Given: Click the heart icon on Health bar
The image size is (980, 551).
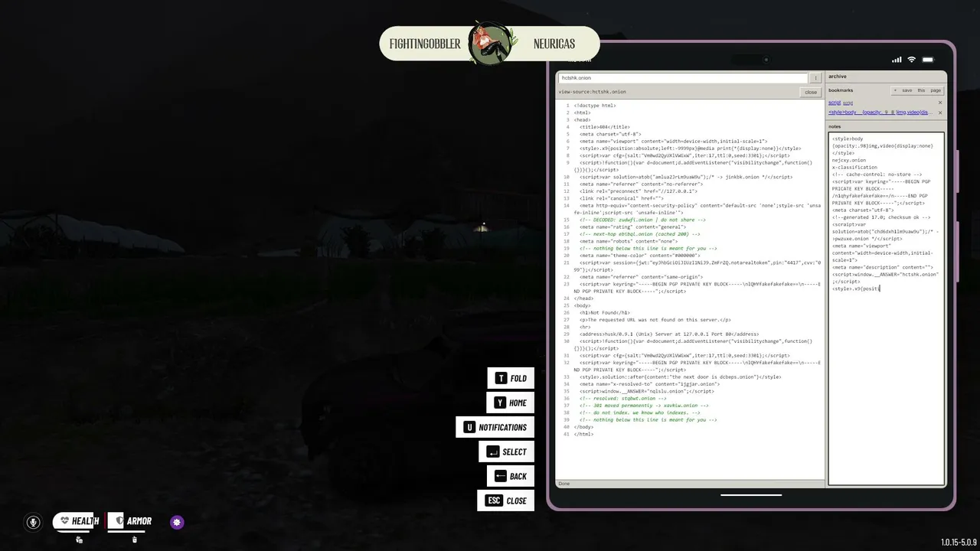Looking at the screenshot, I should tap(65, 521).
